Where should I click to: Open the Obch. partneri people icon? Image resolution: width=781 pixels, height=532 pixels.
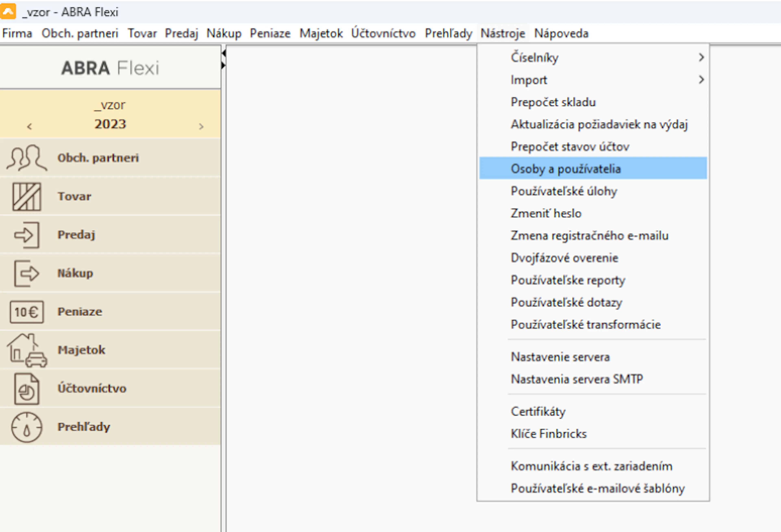point(27,158)
